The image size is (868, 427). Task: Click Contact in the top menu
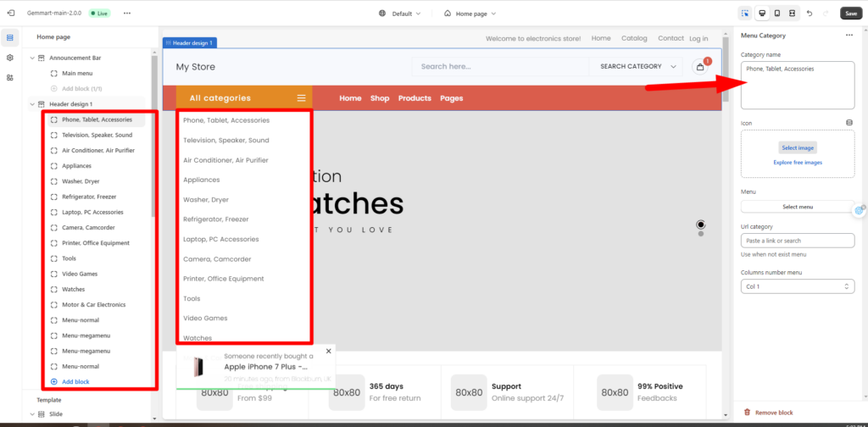tap(671, 38)
